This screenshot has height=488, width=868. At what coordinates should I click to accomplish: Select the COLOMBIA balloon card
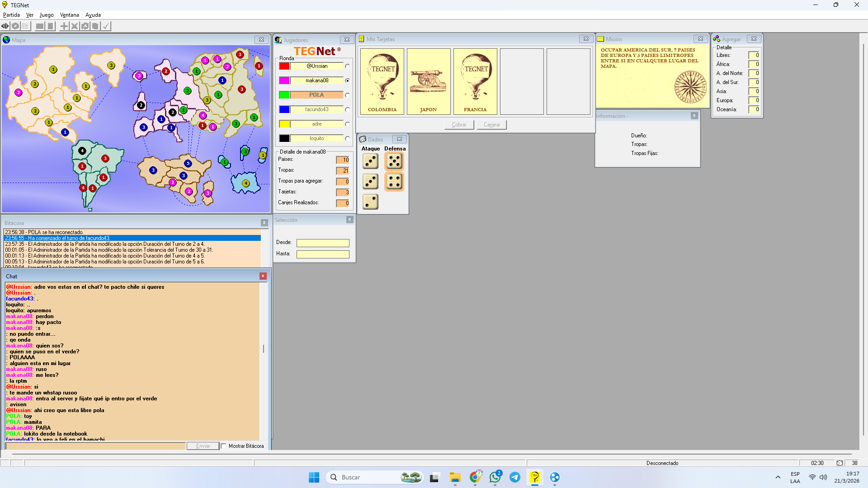[382, 81]
